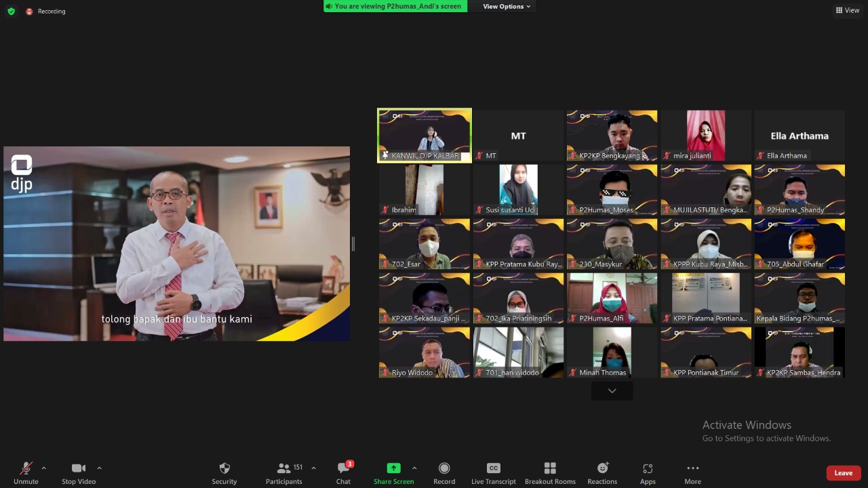Viewport: 868px width, 488px height.
Task: Open the Participants panel
Action: coord(284,472)
